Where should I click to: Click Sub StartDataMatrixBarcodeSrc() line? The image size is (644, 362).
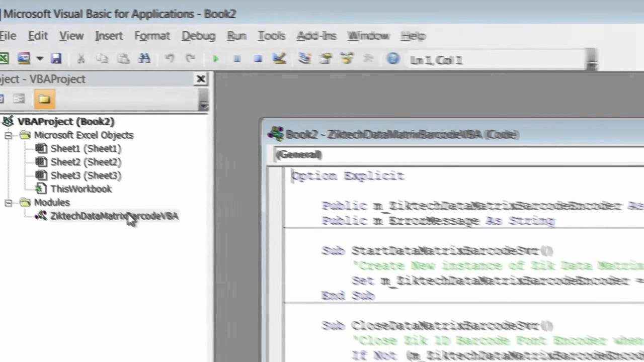pyautogui.click(x=437, y=251)
